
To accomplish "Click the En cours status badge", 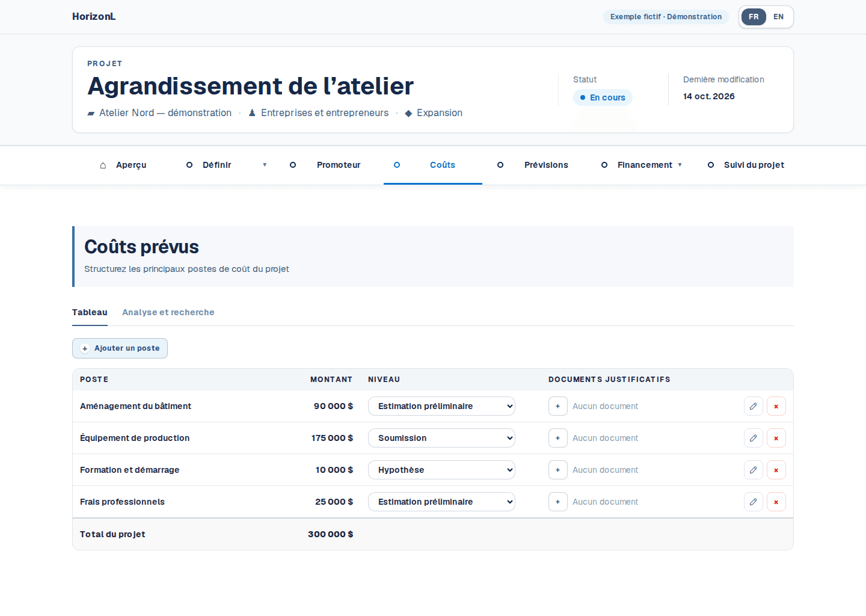I will [603, 97].
